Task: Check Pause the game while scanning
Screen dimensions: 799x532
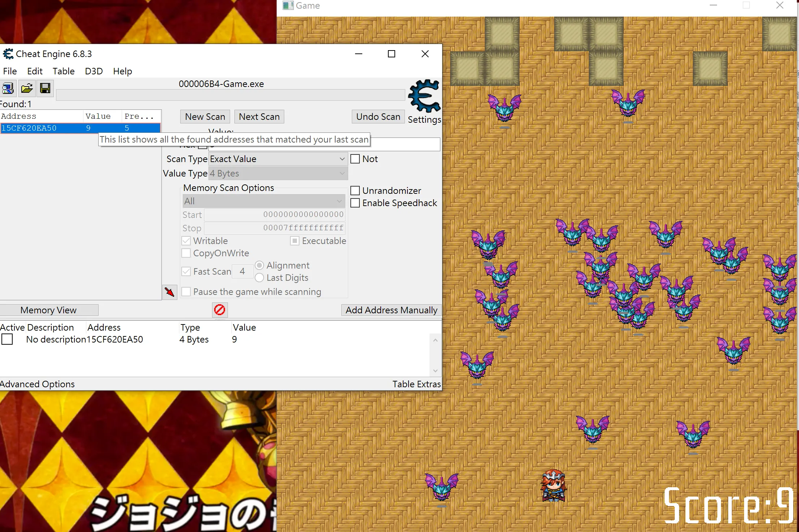Action: coord(186,292)
